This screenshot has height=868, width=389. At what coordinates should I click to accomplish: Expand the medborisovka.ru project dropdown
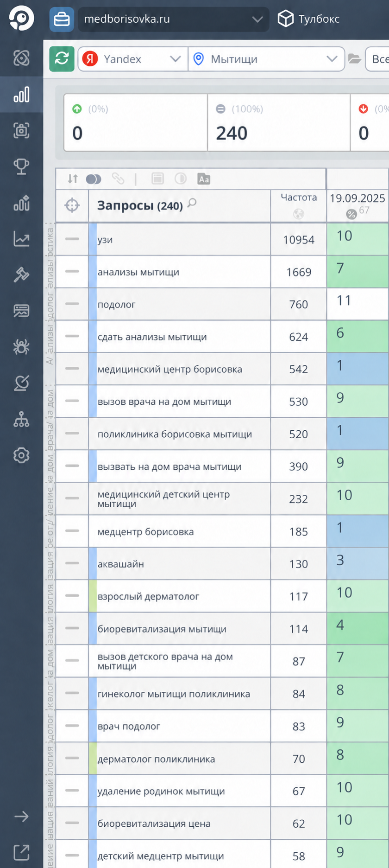173,19
